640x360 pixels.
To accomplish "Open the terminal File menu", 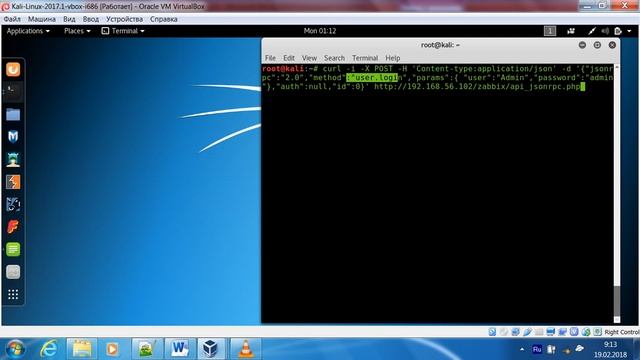I will (270, 58).
